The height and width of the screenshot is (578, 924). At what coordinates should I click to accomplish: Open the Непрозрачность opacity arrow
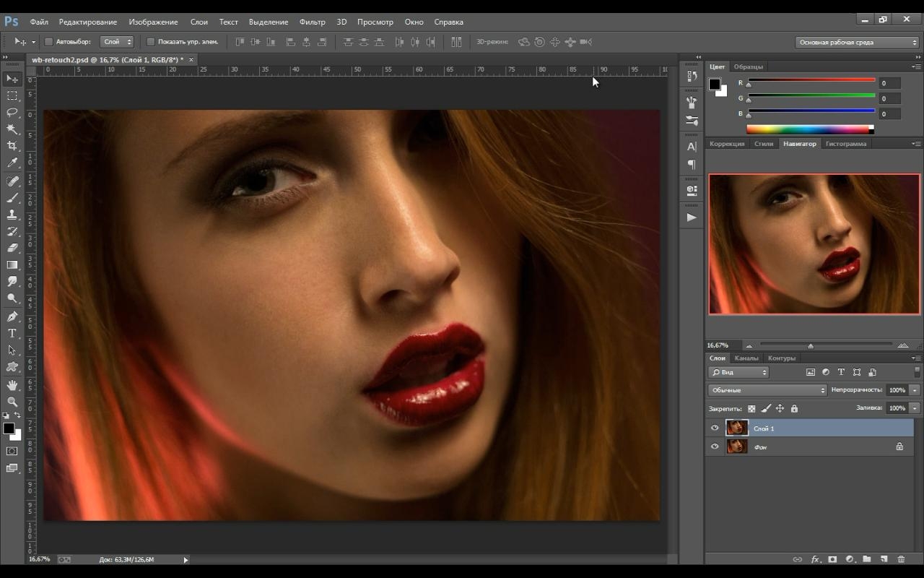click(x=915, y=390)
